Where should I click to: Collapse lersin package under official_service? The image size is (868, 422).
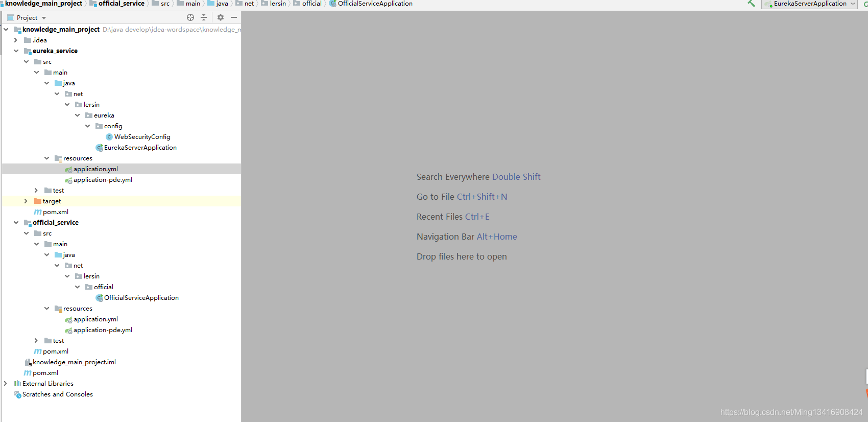[x=67, y=276]
